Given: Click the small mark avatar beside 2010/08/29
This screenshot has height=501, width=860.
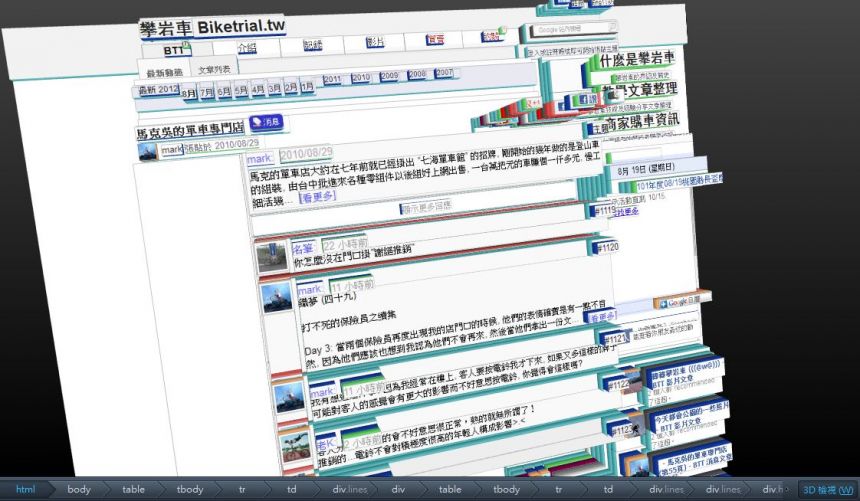Looking at the screenshot, I should pos(148,150).
